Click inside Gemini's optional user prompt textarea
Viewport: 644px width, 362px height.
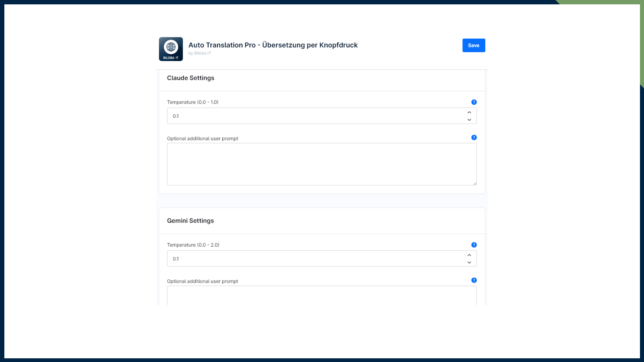pyautogui.click(x=322, y=297)
